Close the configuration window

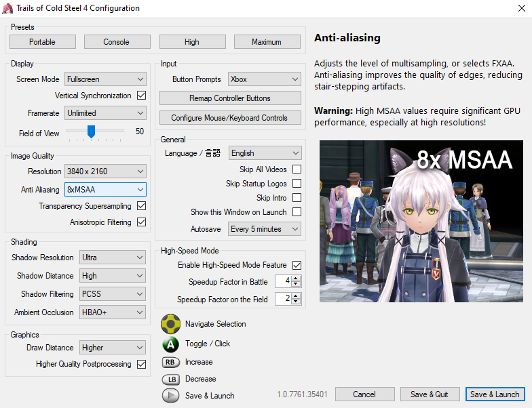point(522,8)
